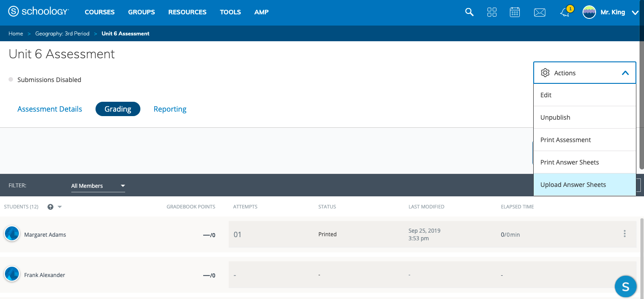
Task: Open the notifications bell icon
Action: tap(565, 13)
